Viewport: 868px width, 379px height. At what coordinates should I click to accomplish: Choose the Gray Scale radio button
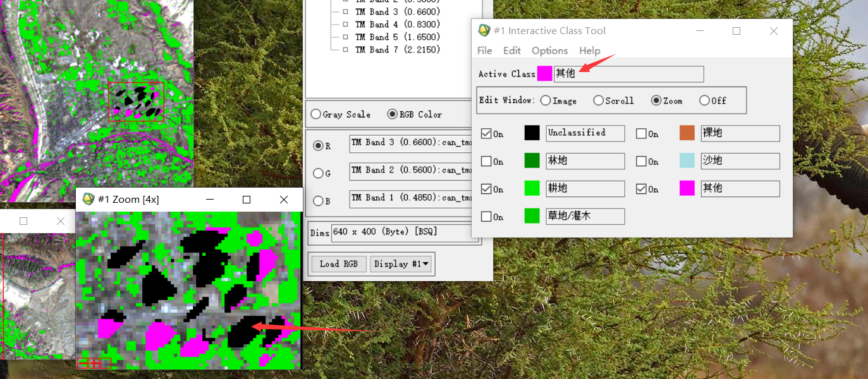316,114
